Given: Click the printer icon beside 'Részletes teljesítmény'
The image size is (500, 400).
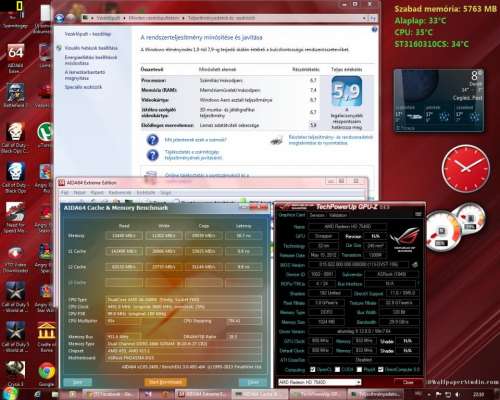Looking at the screenshot, I should 277,141.
